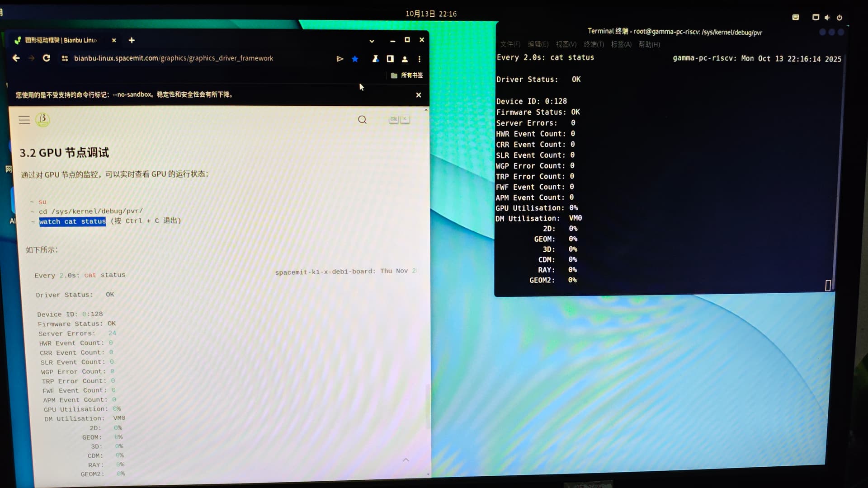Open a new browser tab
Image resolution: width=868 pixels, height=488 pixels.
click(x=132, y=40)
